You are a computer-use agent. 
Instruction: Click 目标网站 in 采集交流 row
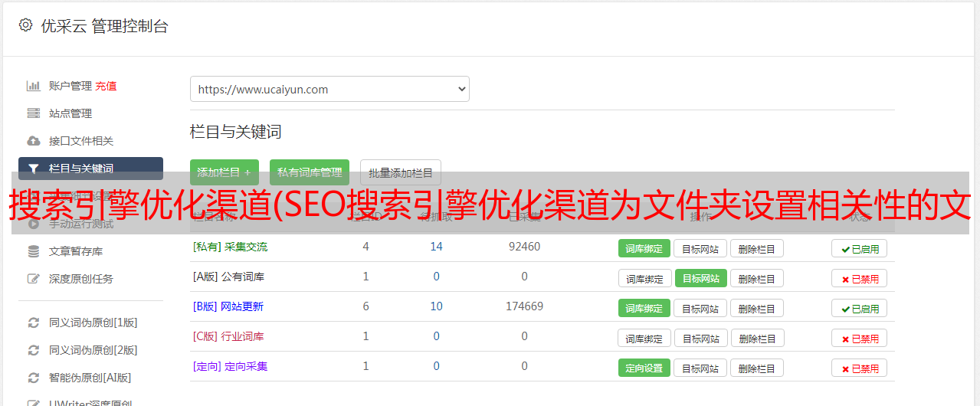tap(700, 248)
